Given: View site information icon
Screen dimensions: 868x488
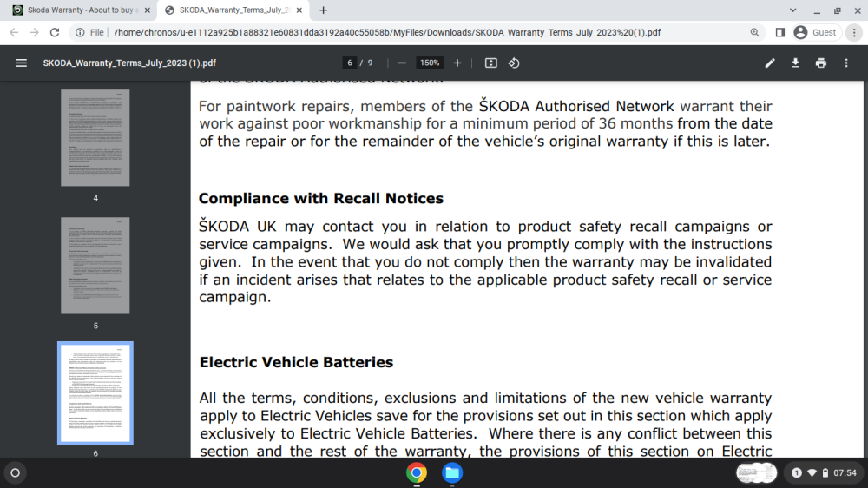Looking at the screenshot, I should pos(80,33).
